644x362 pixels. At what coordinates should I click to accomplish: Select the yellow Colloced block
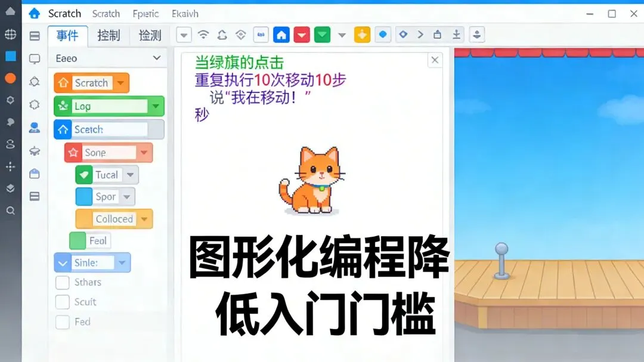(114, 219)
